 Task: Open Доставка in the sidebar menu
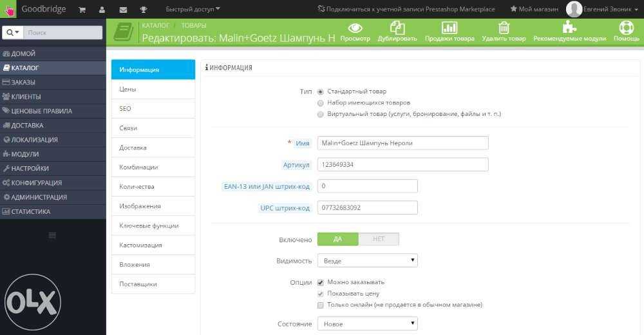53,126
